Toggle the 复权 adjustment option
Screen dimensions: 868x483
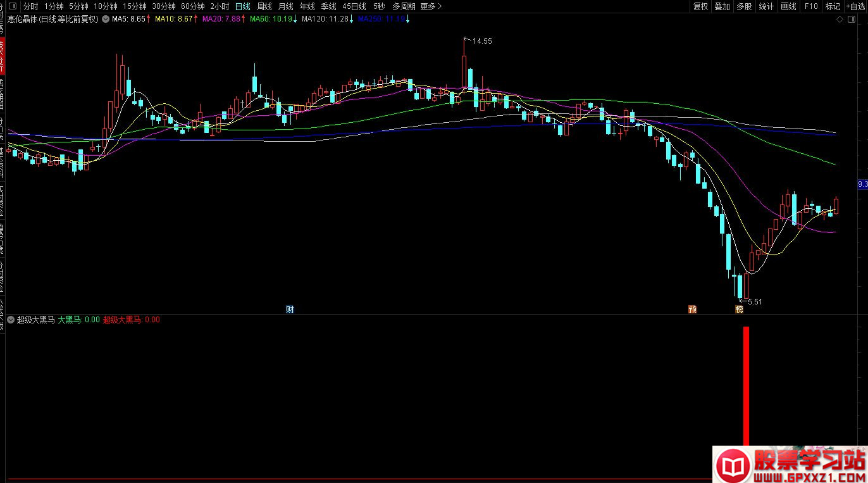[700, 6]
